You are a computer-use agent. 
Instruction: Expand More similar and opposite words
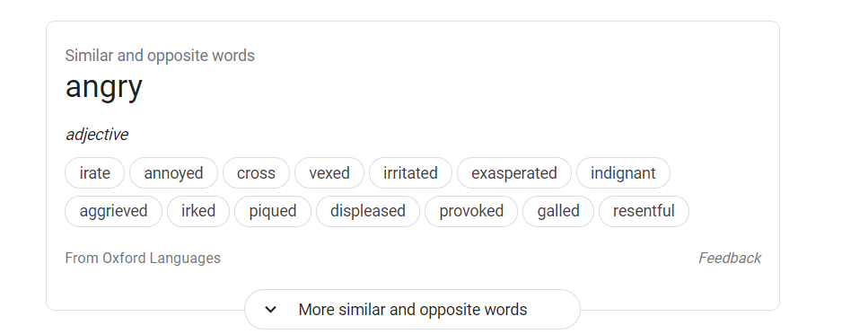pos(412,310)
